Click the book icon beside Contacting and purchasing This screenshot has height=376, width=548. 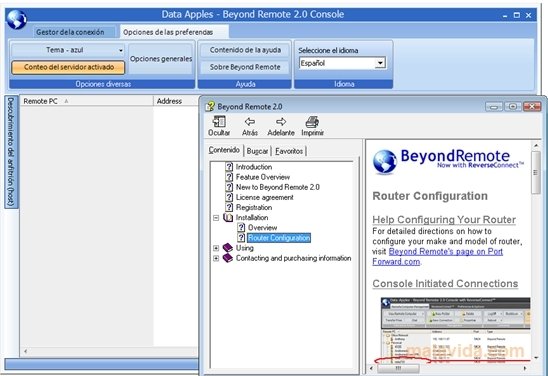[228, 258]
